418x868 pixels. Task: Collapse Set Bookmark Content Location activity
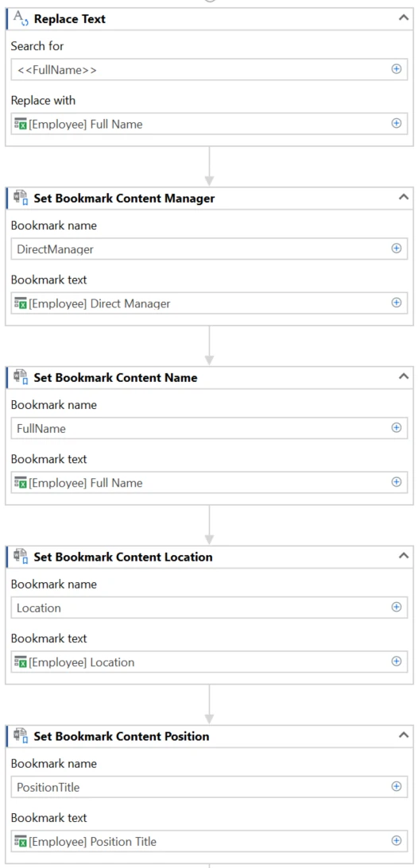404,557
